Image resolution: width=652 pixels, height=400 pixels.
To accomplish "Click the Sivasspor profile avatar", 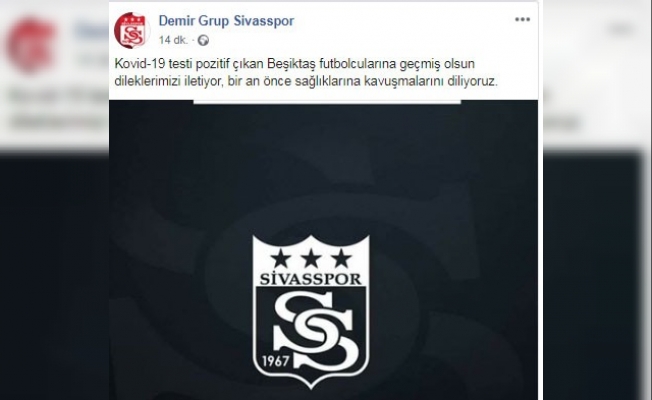I will pyautogui.click(x=132, y=30).
